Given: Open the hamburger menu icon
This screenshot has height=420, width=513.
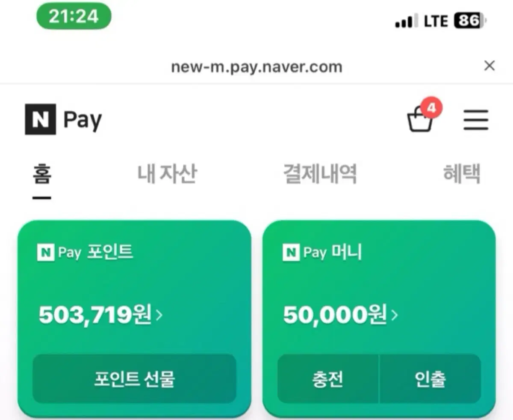Looking at the screenshot, I should (476, 120).
